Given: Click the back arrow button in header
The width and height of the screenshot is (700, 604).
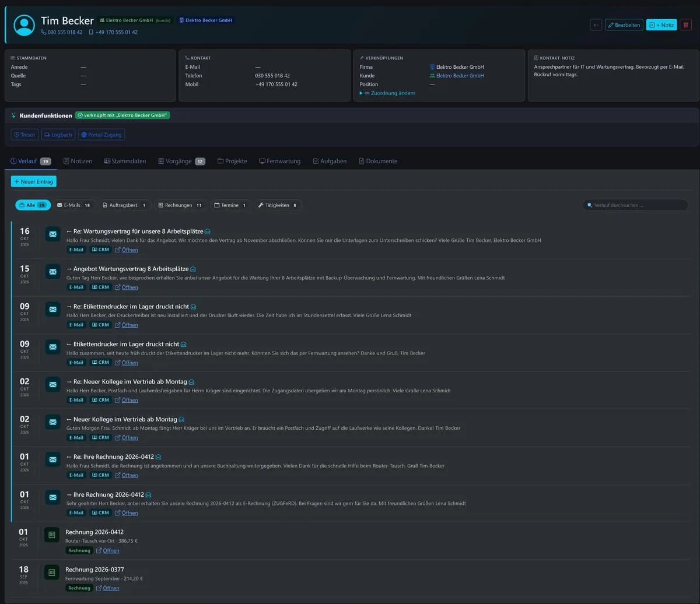Looking at the screenshot, I should (x=596, y=25).
